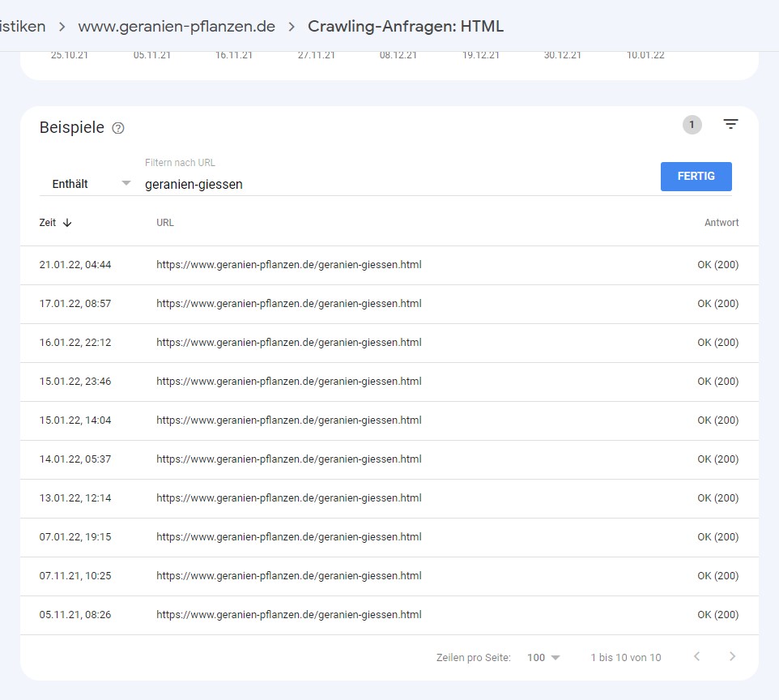This screenshot has height=700, width=779.
Task: Click the help icon next to Beispiele
Action: 118,128
